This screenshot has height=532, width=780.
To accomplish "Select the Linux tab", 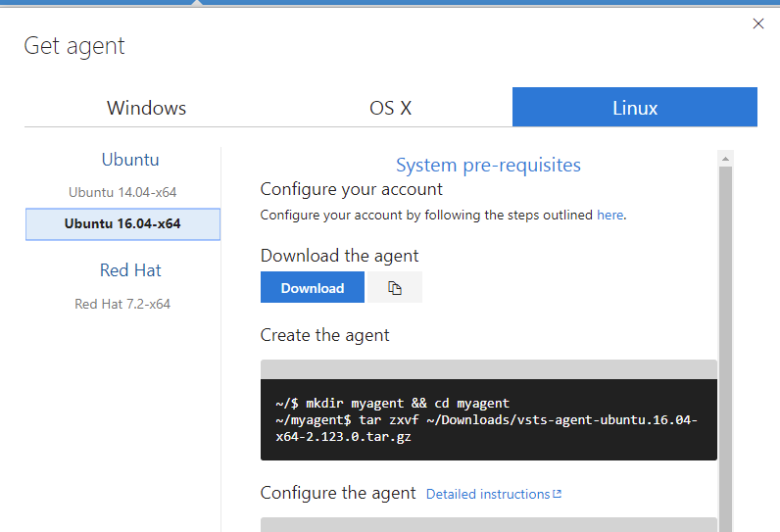I will tap(634, 108).
